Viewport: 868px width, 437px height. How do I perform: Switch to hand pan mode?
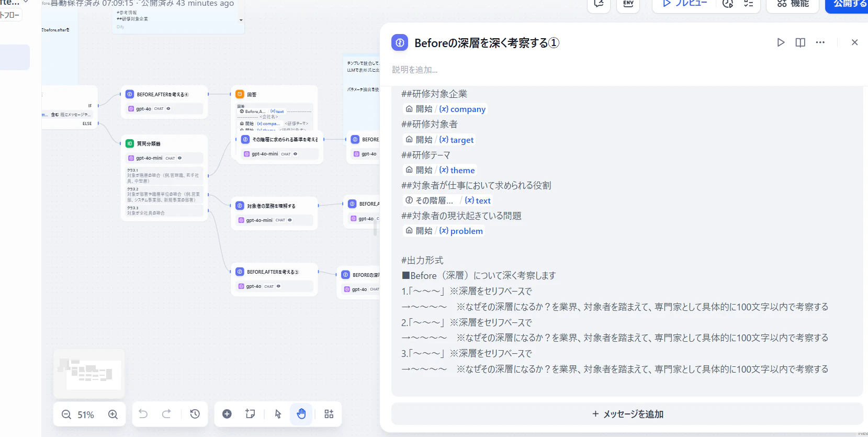[301, 414]
